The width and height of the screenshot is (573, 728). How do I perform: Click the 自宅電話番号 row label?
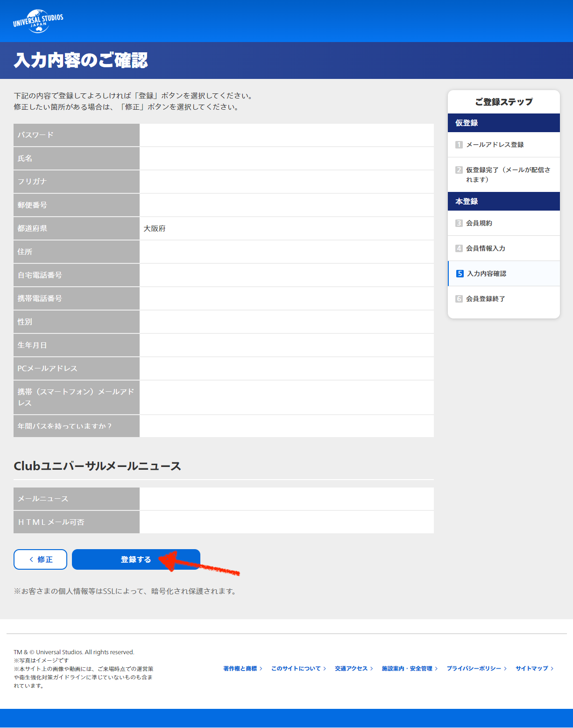click(77, 275)
